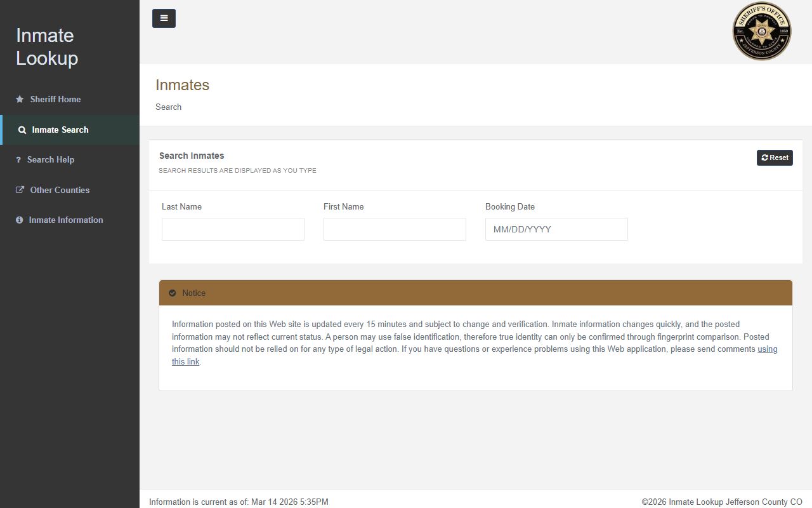812x508 pixels.
Task: Open the Sheriff's Office badge logo
Action: click(762, 31)
